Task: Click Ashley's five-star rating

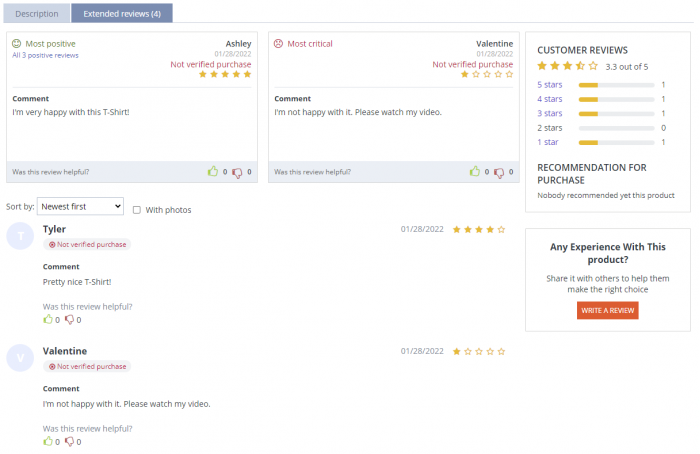Action: (x=225, y=74)
